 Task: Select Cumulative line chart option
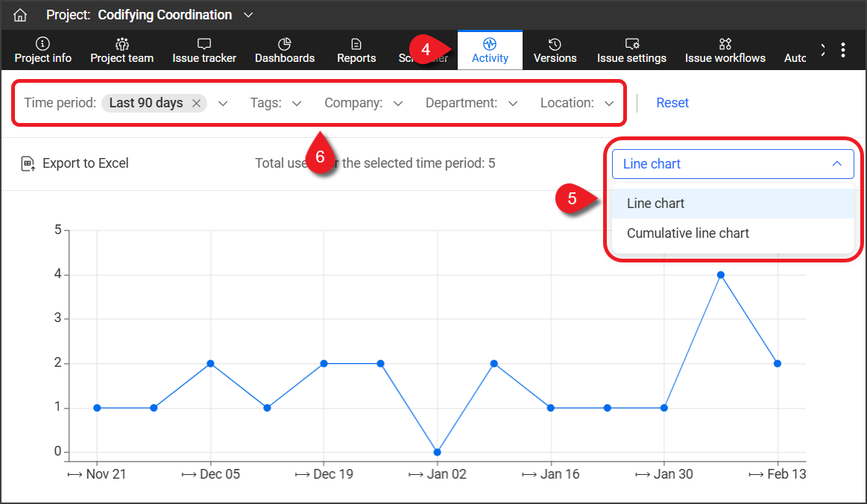tap(688, 233)
